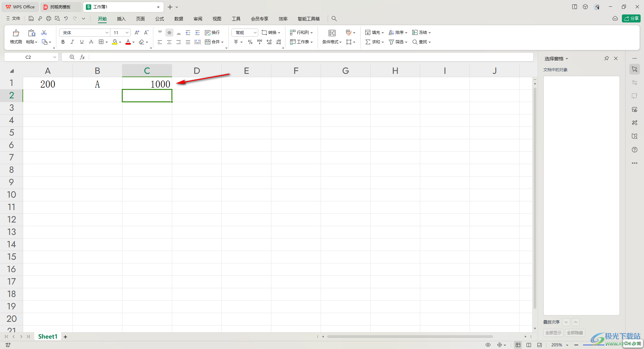Click the Print icon in quick access toolbar

(x=49, y=18)
